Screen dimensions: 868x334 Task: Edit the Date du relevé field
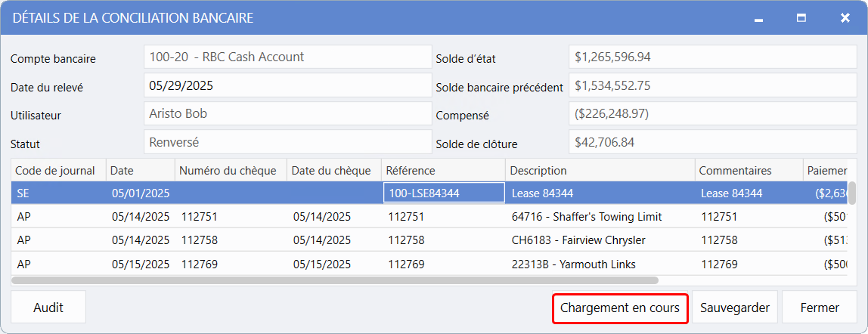pos(287,86)
